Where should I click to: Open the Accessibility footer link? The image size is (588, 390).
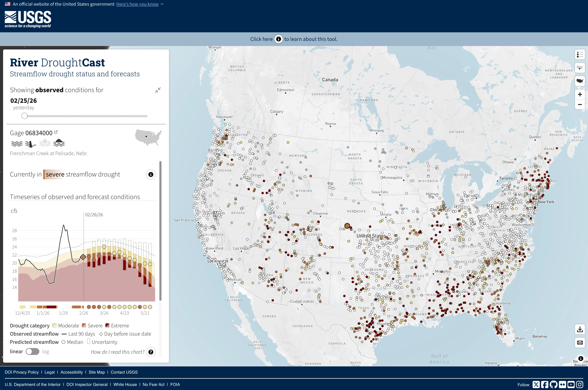(x=72, y=372)
